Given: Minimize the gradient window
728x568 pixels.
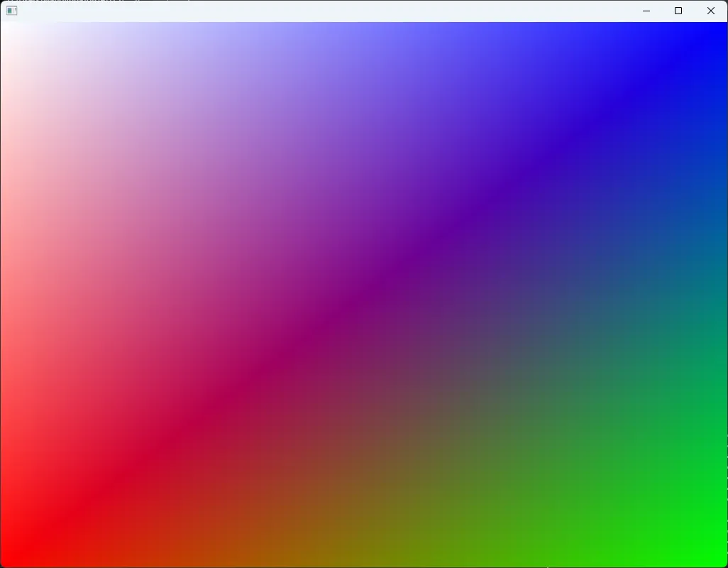Looking at the screenshot, I should tap(646, 11).
